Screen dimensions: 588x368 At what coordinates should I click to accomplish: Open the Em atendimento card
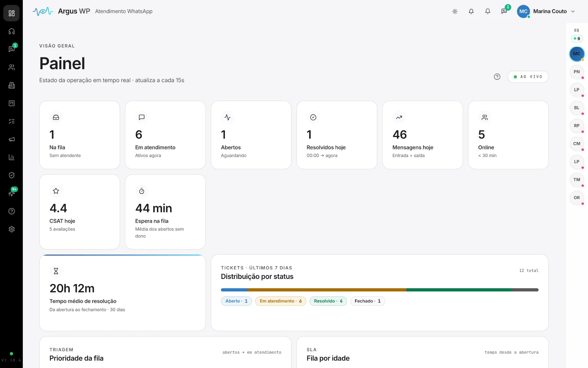pyautogui.click(x=165, y=135)
